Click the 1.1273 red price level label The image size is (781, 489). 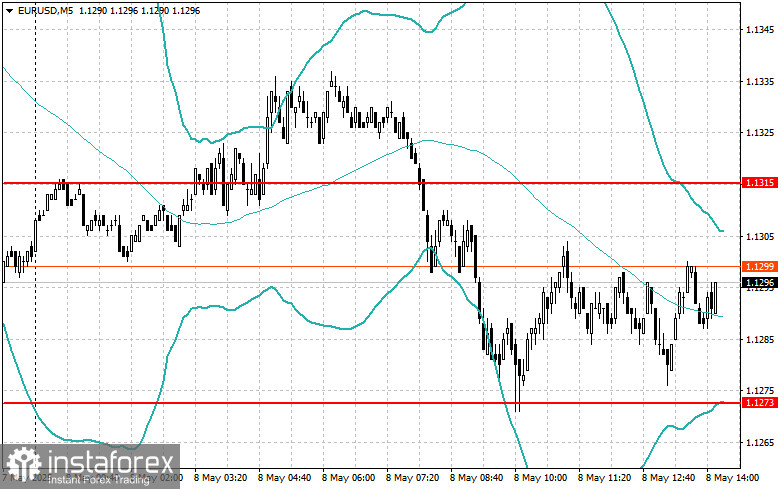[760, 402]
